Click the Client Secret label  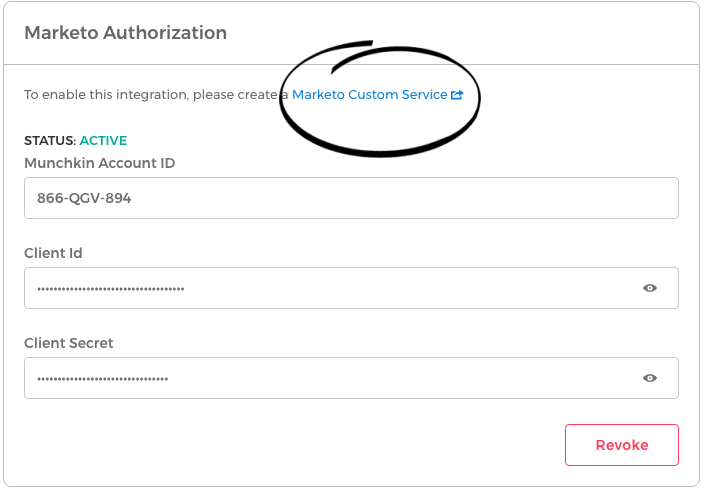[x=68, y=343]
